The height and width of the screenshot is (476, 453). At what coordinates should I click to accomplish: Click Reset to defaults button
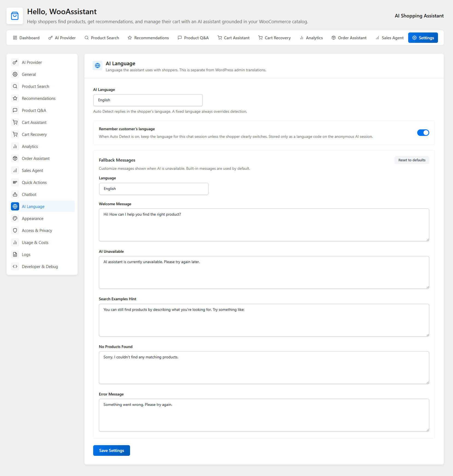click(x=412, y=160)
